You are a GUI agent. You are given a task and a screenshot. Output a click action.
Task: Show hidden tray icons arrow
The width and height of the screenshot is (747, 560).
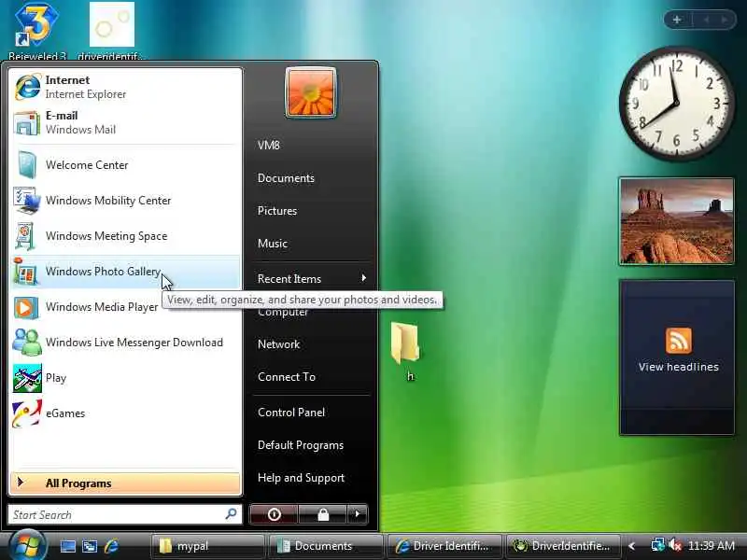pos(632,546)
